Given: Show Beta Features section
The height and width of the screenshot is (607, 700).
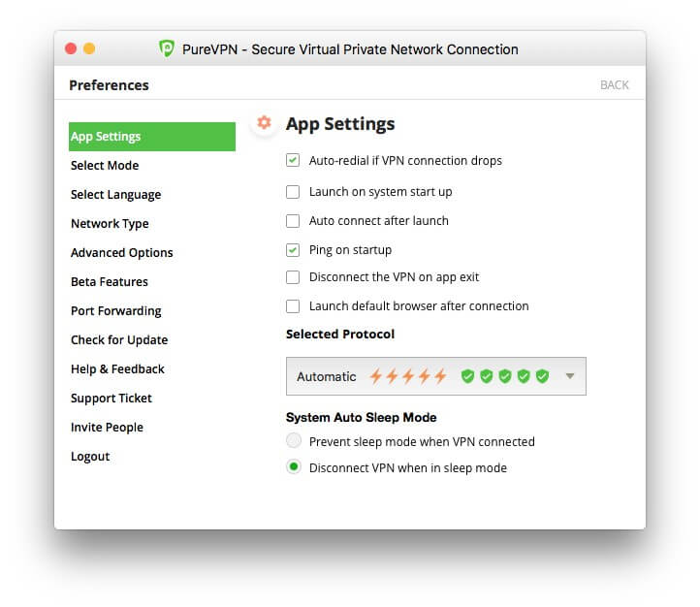Looking at the screenshot, I should pyautogui.click(x=110, y=281).
